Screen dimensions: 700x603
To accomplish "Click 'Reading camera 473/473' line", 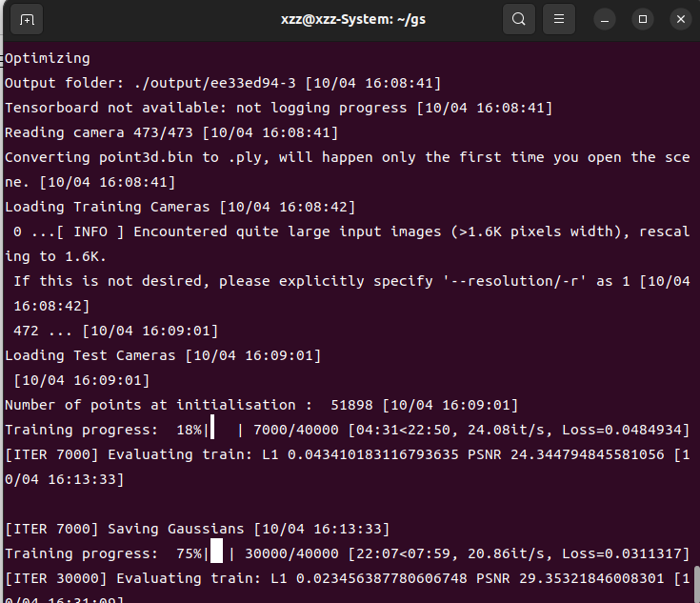I will [x=171, y=132].
